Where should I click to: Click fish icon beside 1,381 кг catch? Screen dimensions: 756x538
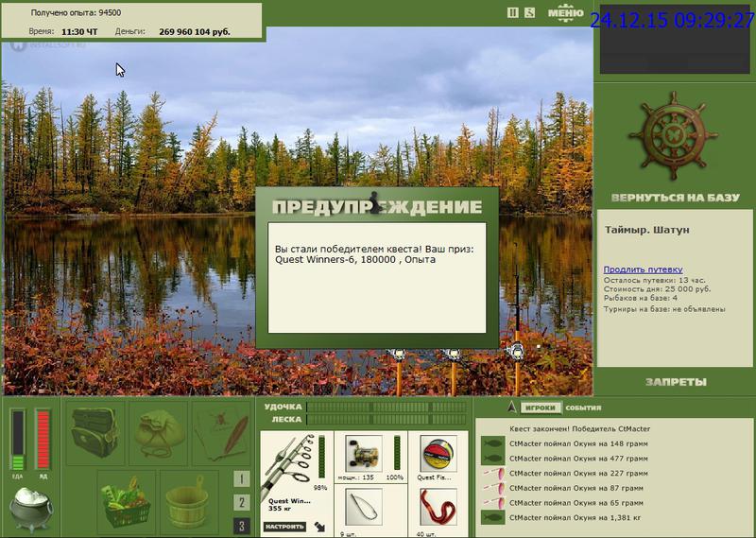point(492,518)
